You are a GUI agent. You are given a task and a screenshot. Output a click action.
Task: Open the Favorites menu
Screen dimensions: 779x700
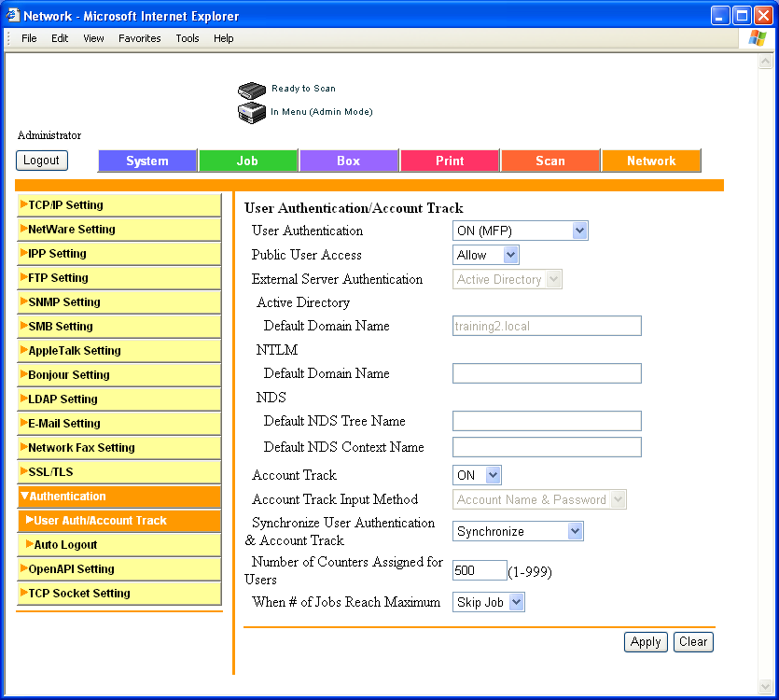pyautogui.click(x=140, y=38)
